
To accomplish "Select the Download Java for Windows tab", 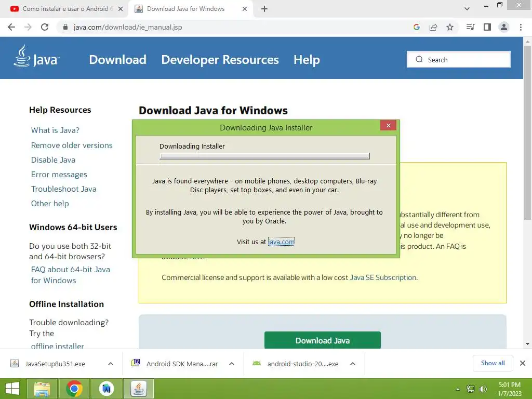I will tap(191, 9).
